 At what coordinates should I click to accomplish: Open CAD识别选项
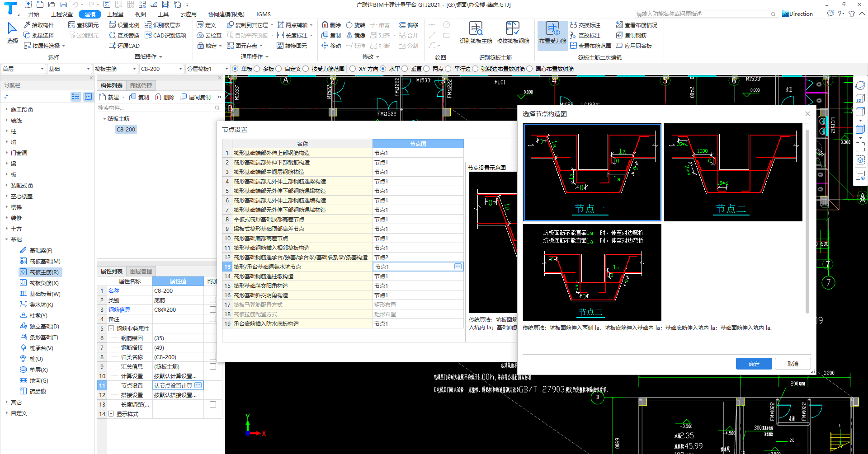[x=165, y=35]
